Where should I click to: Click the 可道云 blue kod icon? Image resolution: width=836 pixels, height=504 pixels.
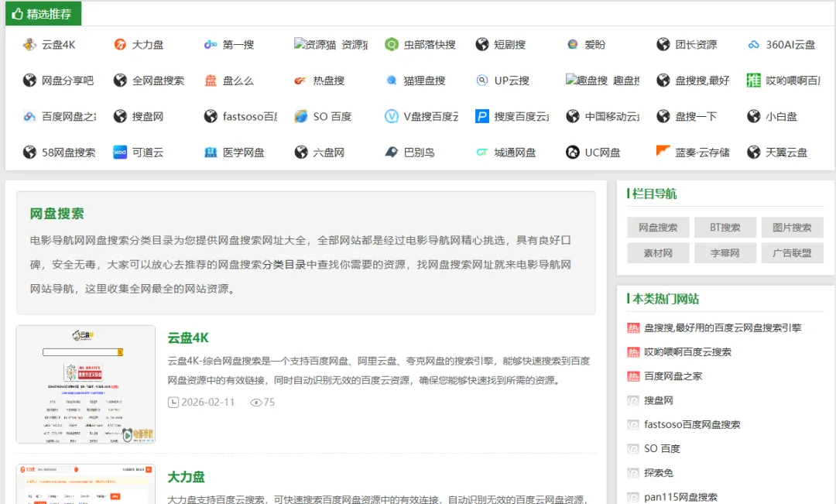tap(120, 153)
